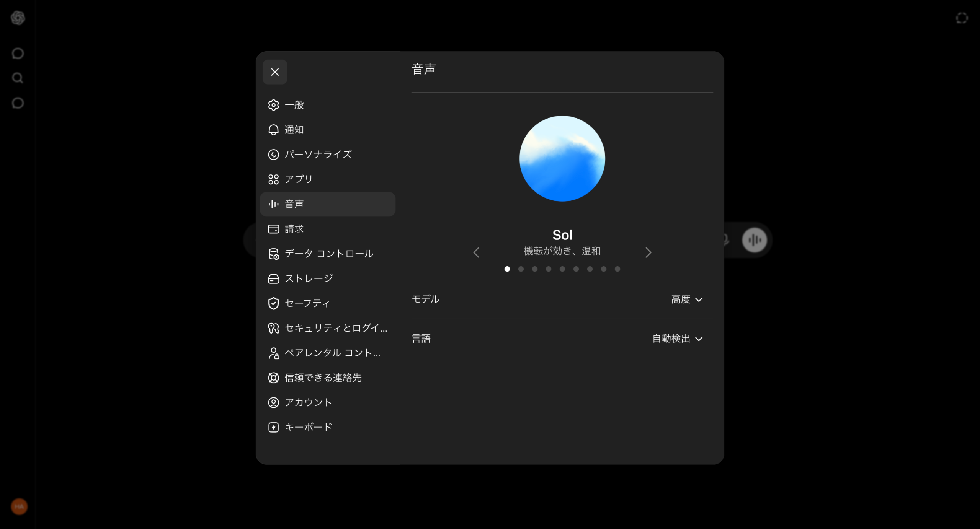Open the セーフティ section

pos(328,303)
